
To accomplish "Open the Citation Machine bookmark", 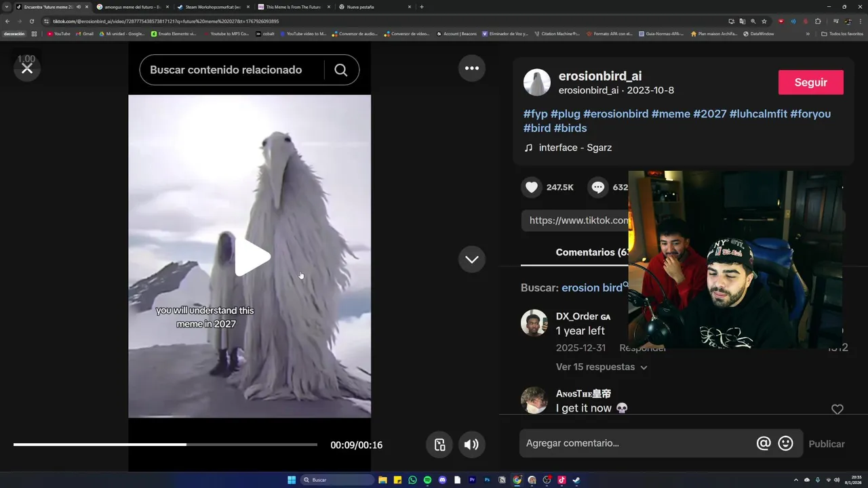I will click(557, 33).
